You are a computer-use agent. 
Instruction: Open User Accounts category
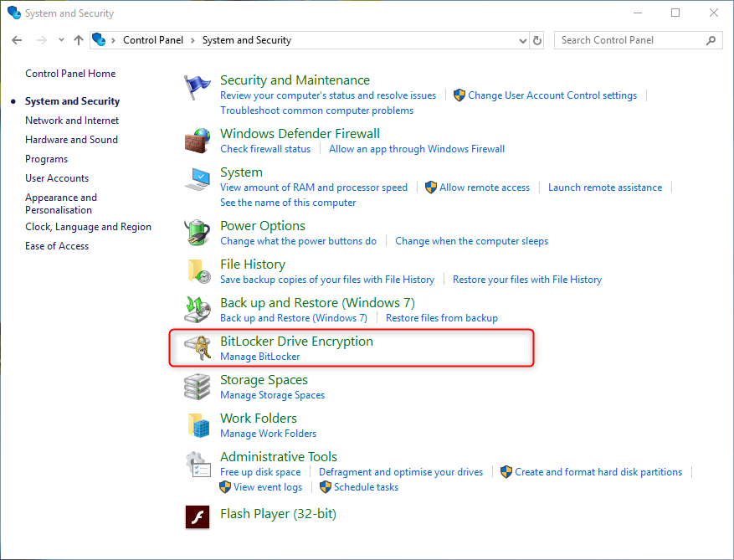[57, 178]
